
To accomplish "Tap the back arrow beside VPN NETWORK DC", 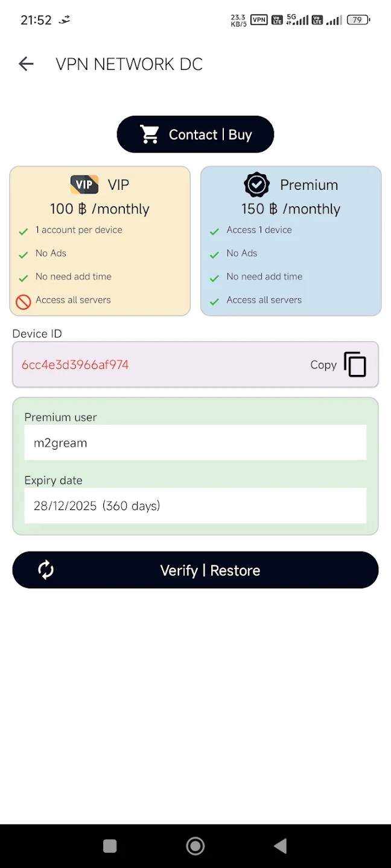I will (26, 63).
